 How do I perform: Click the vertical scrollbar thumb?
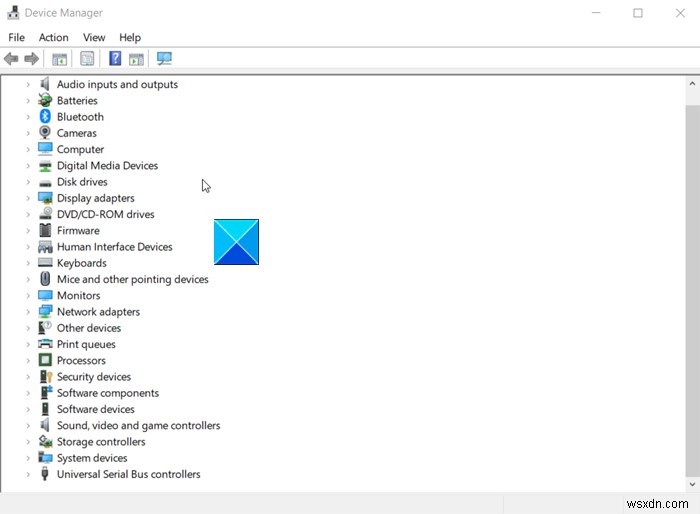tap(692, 291)
